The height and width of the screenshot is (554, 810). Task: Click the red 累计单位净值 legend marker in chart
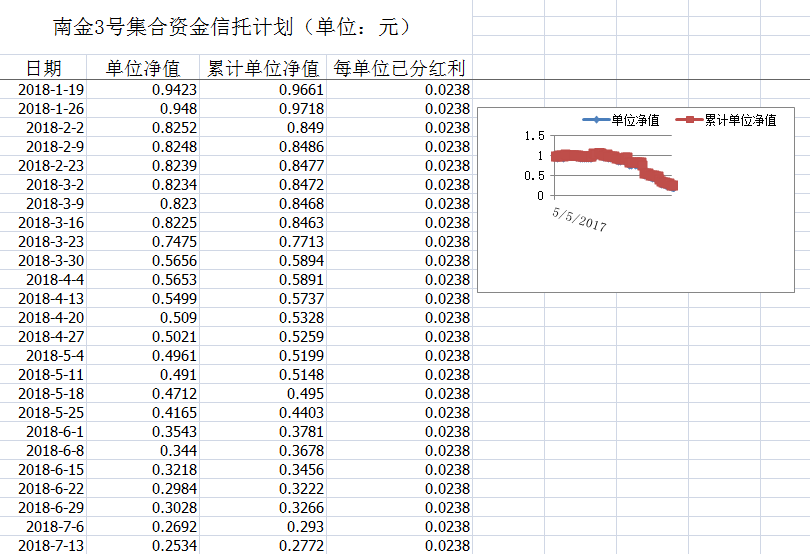click(688, 120)
